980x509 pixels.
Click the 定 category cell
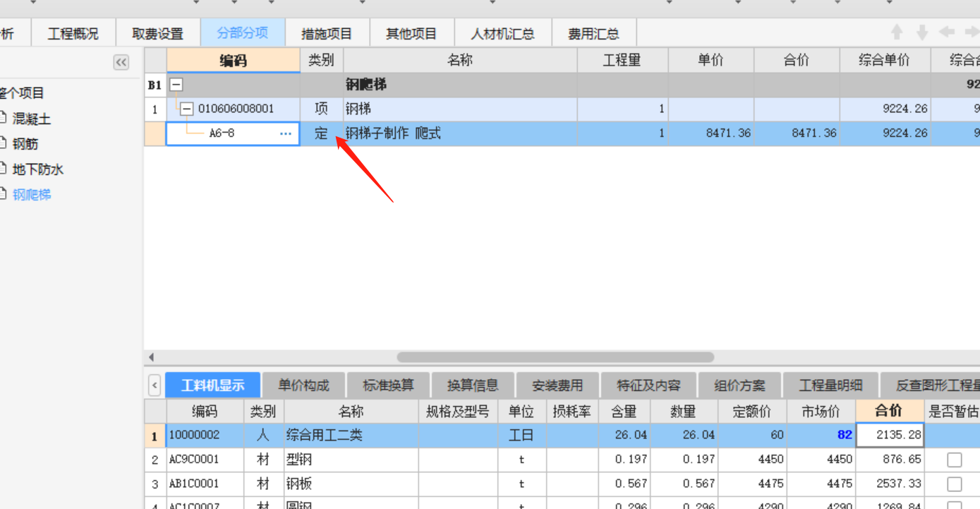(x=322, y=133)
